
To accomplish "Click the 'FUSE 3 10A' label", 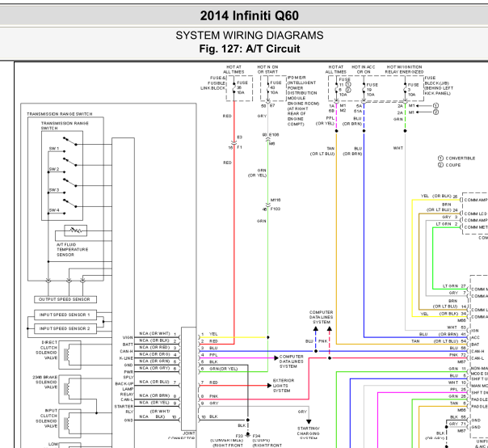I will [x=414, y=90].
